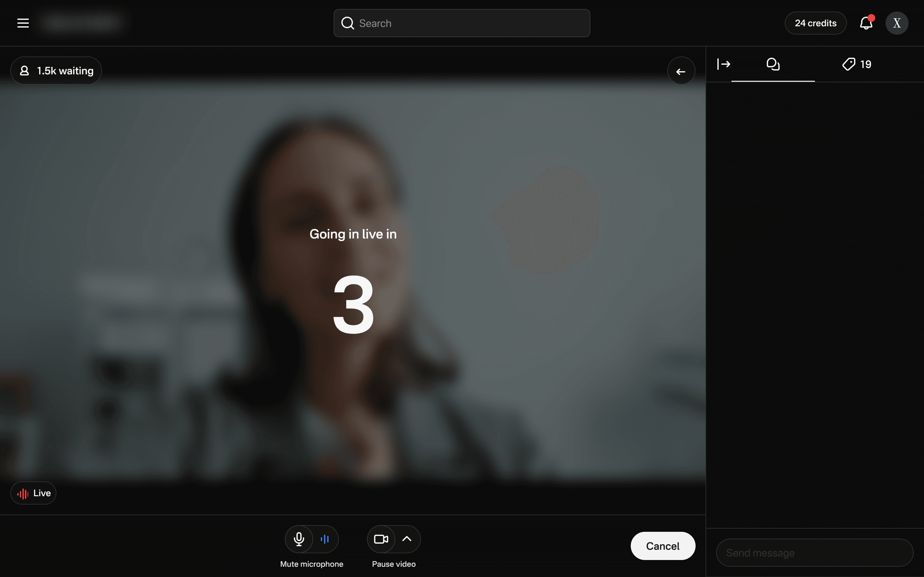This screenshot has height=577, width=924.
Task: Click the search magnifier icon
Action: coord(347,23)
